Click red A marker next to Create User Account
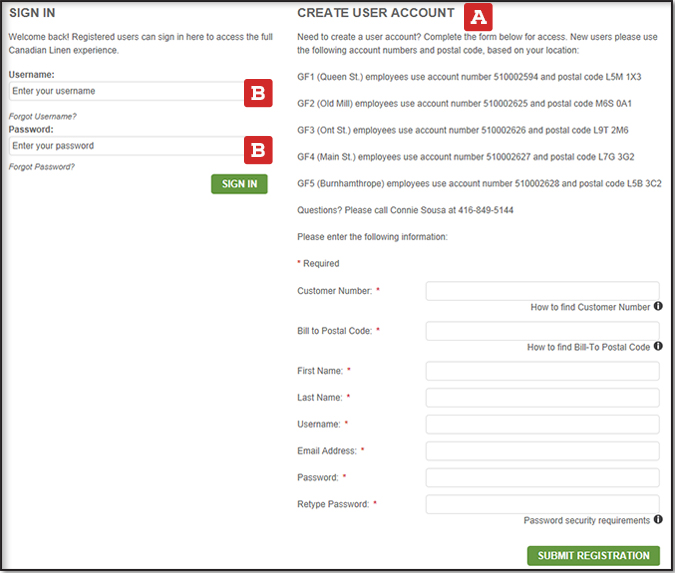The width and height of the screenshot is (675, 573). (x=478, y=16)
